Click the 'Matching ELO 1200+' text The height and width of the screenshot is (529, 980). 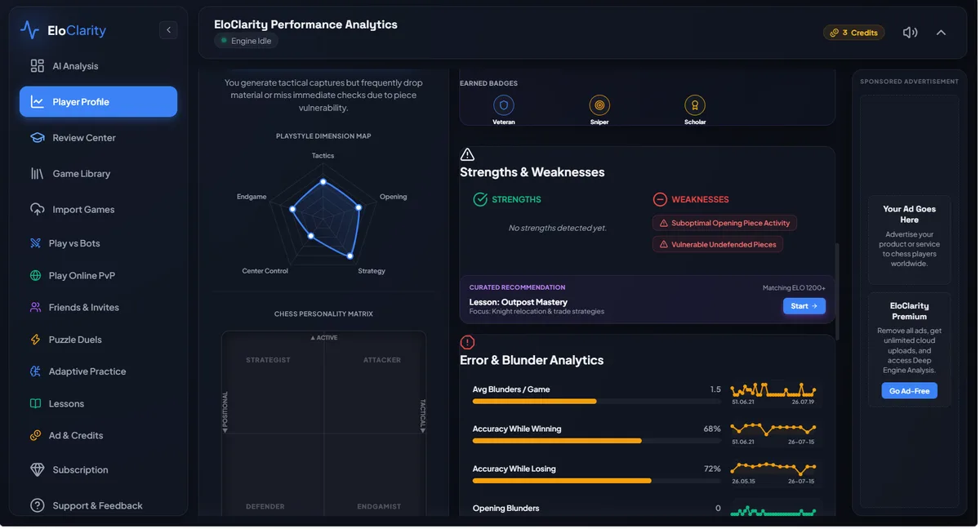point(794,287)
